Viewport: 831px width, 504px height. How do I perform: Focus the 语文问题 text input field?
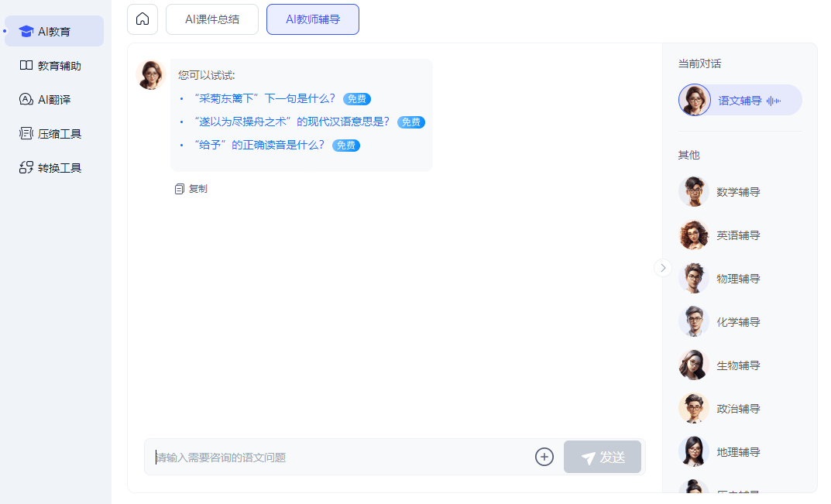(x=341, y=458)
